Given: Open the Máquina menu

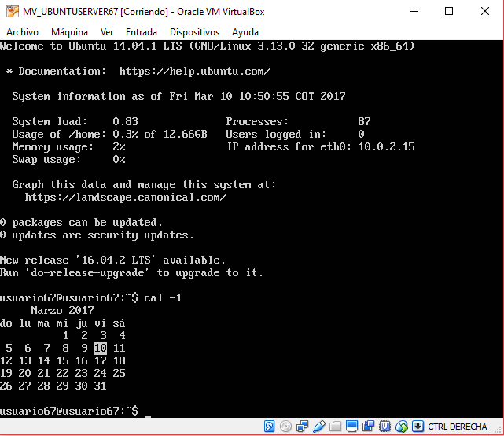Looking at the screenshot, I should pos(69,32).
